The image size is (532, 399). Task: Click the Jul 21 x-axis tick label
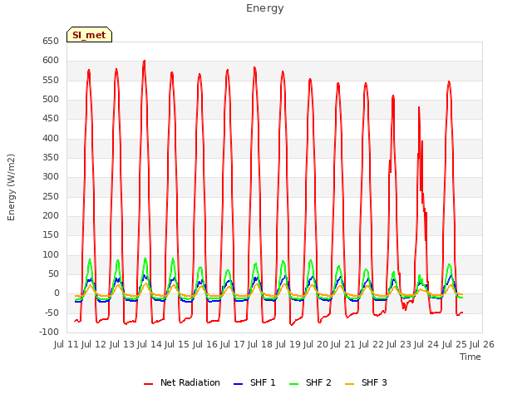click(343, 345)
